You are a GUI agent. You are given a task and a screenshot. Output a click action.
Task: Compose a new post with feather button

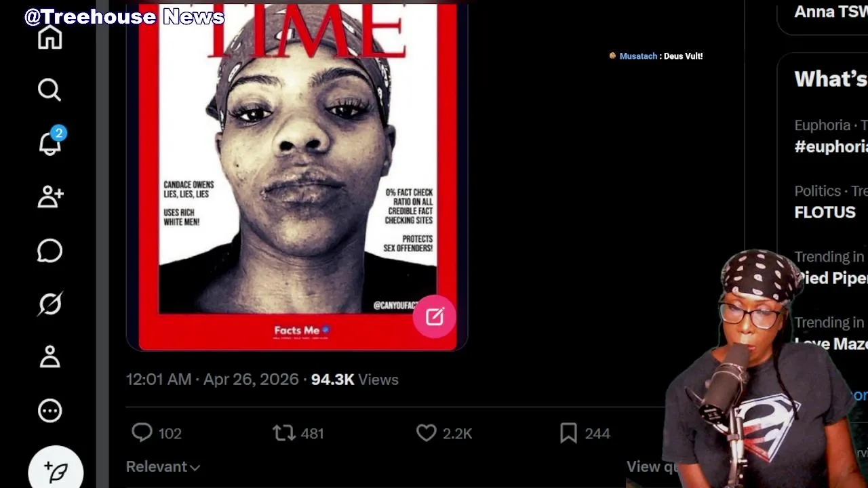click(56, 470)
